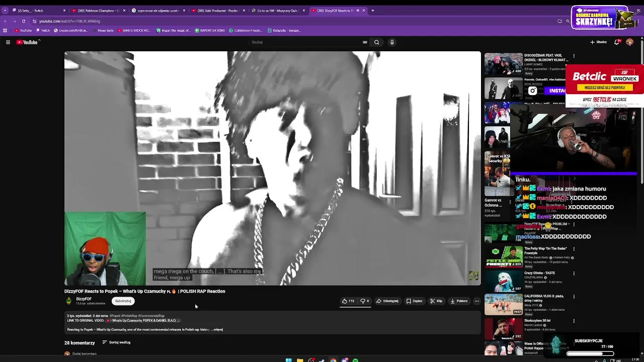Open the browser apps grid shortcut
Screen dimensions: 644x362
pos(5,31)
